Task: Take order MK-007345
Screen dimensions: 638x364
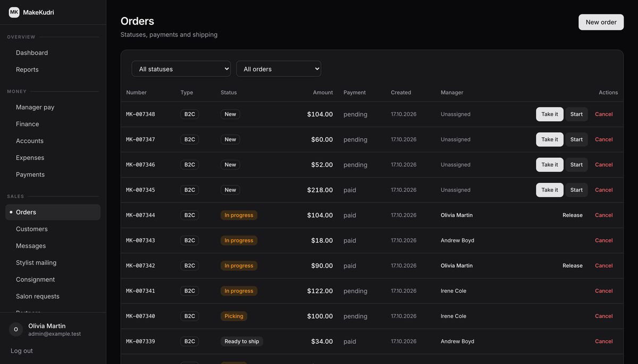Action: [550, 190]
